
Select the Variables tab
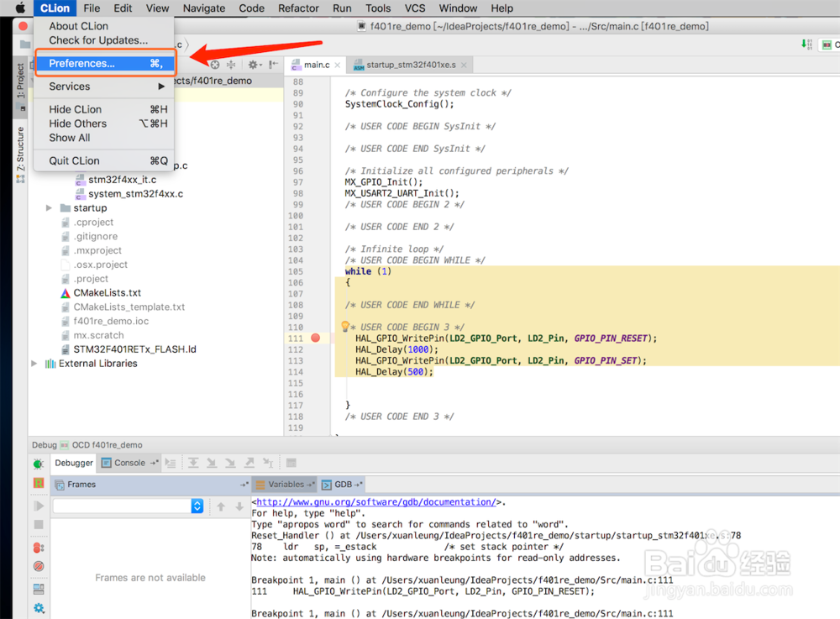click(286, 485)
